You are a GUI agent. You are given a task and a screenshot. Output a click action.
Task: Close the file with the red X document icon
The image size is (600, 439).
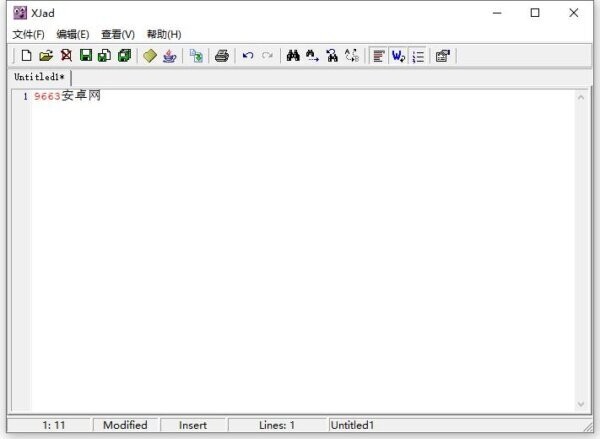(66, 56)
